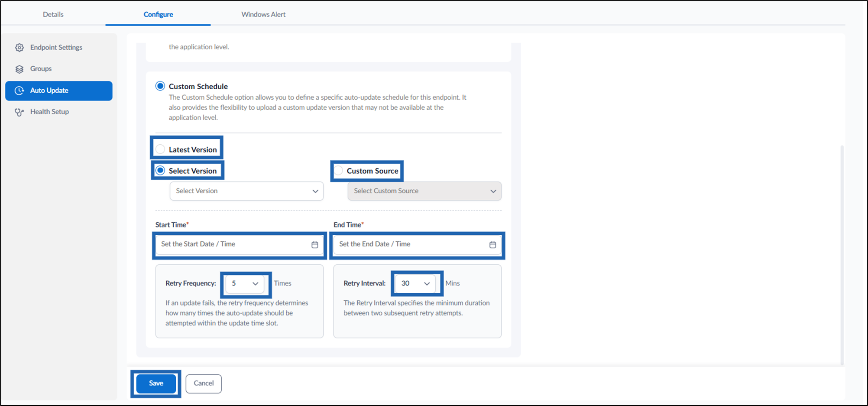Open Endpoint Settings in sidebar

pyautogui.click(x=59, y=48)
